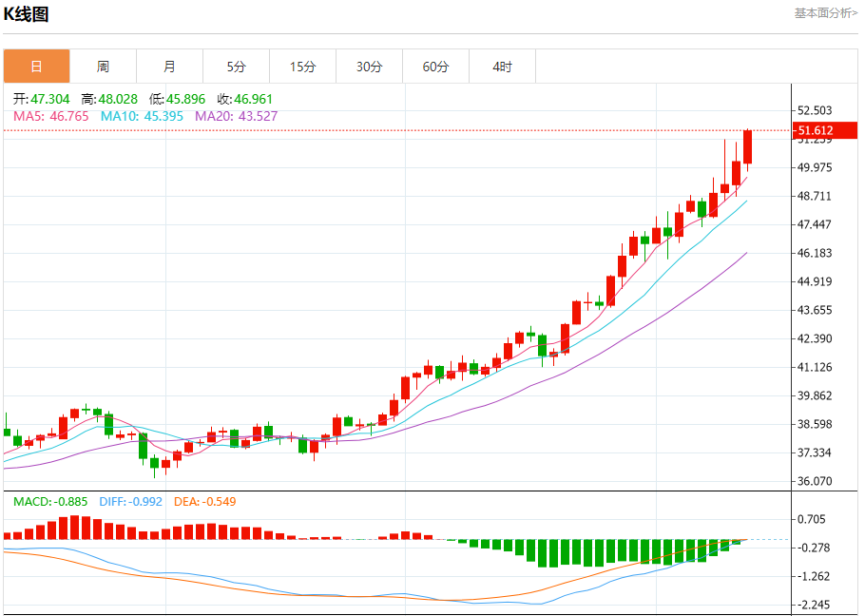The image size is (865, 616).
Task: Open the 5分 interval tab
Action: (236, 67)
